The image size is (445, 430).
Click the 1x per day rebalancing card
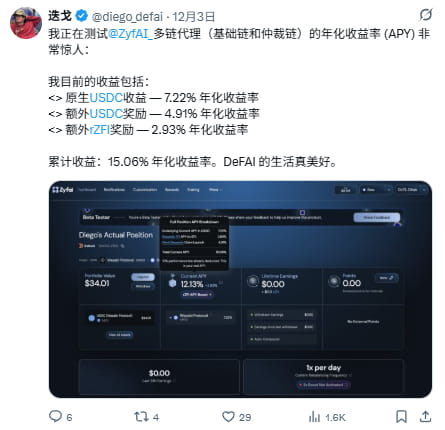click(x=324, y=376)
